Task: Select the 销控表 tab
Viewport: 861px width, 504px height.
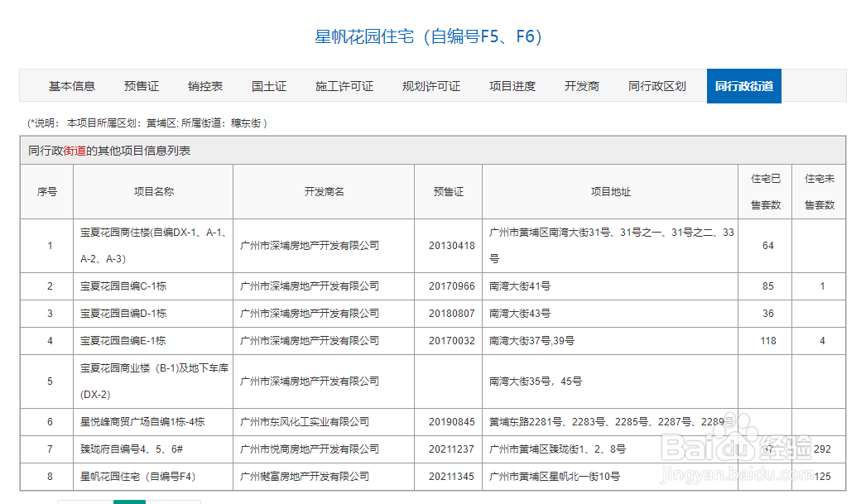Action: tap(205, 86)
